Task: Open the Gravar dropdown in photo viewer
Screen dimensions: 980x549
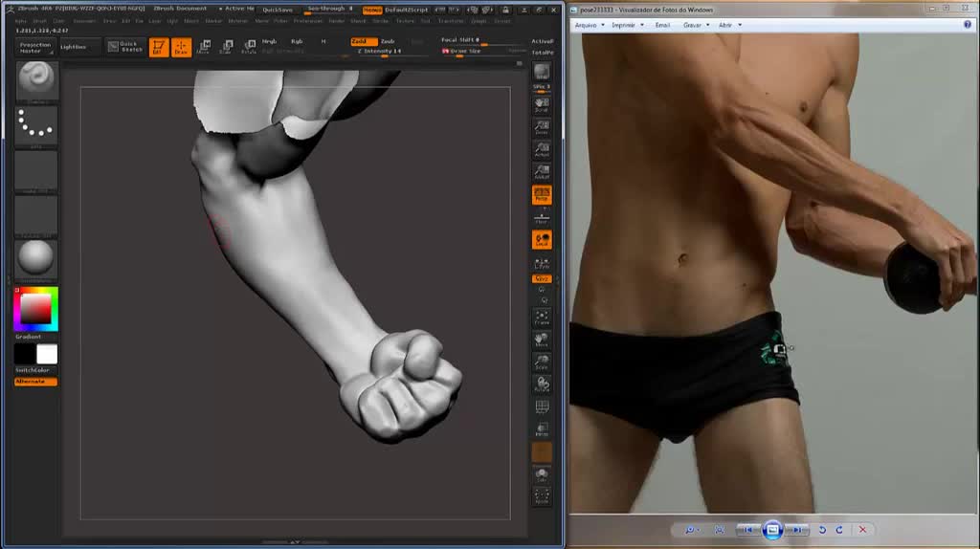Action: click(x=696, y=25)
